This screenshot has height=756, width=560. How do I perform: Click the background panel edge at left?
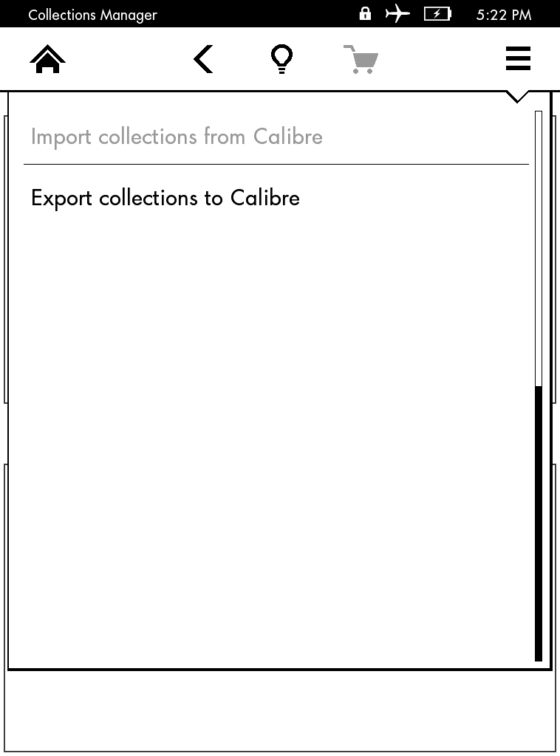pos(5,259)
